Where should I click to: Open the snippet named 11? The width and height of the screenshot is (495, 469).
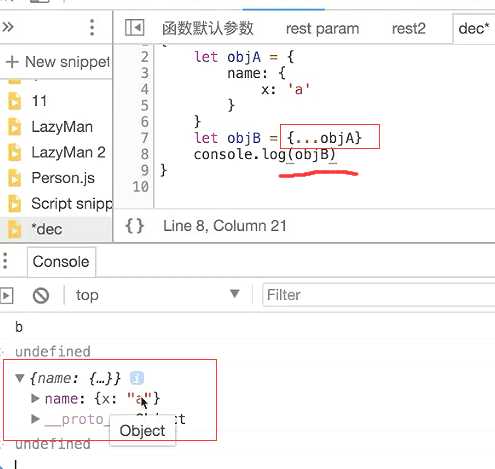(x=39, y=101)
